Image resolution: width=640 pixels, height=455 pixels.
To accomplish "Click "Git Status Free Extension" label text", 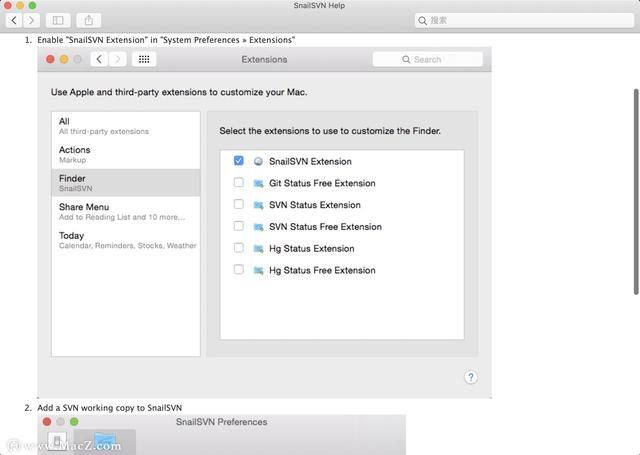I will click(322, 183).
